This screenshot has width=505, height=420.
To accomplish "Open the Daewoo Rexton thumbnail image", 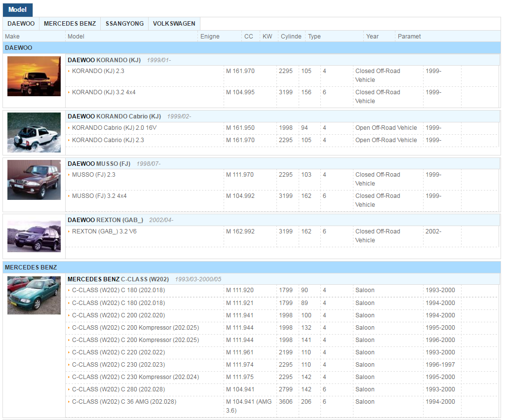I will [x=34, y=236].
